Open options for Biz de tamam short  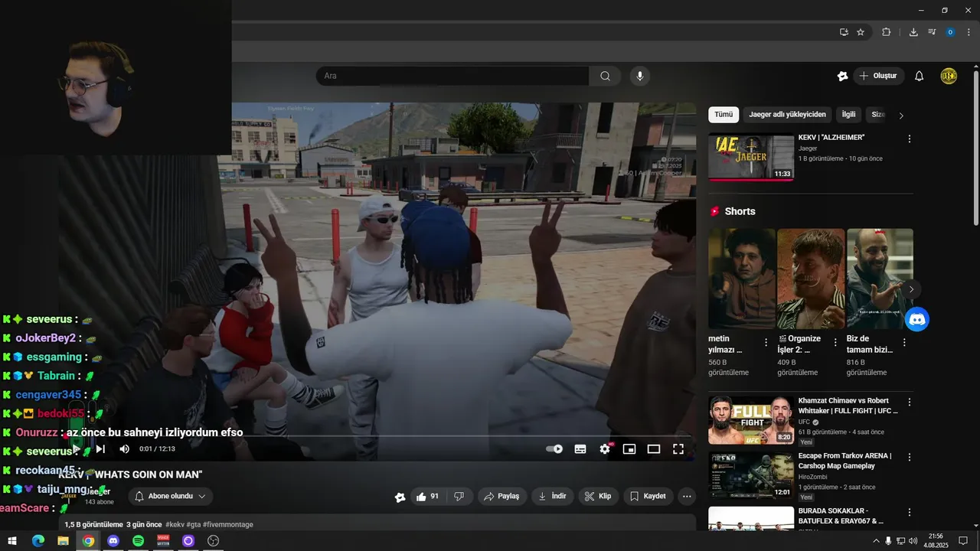[x=904, y=343]
